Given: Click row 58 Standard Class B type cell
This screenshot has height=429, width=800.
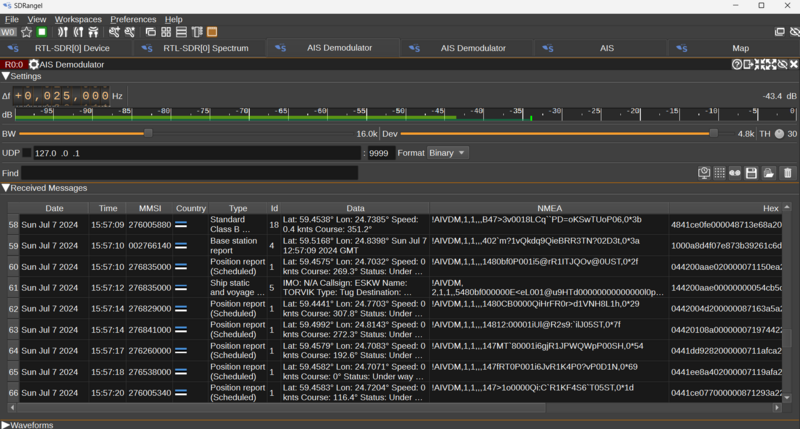Looking at the screenshot, I should click(238, 224).
